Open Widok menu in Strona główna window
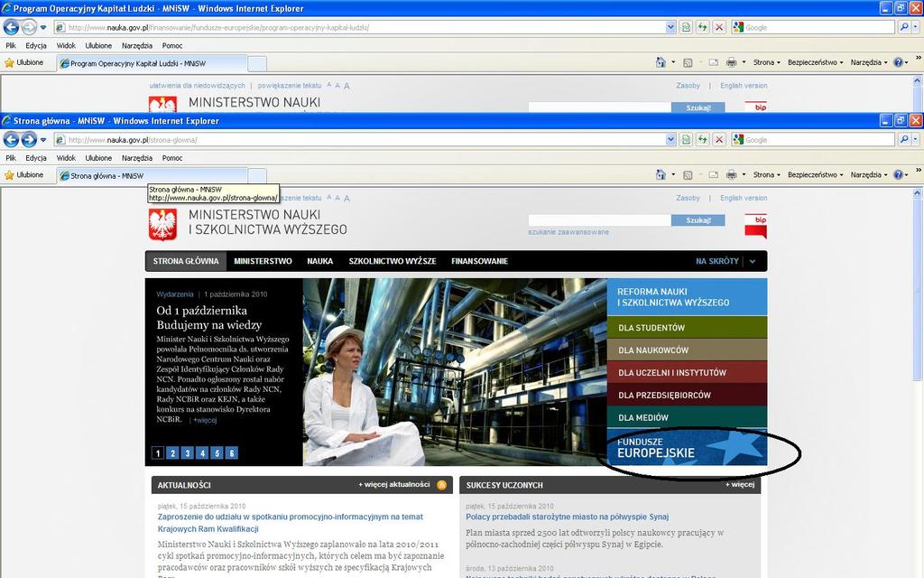This screenshot has width=924, height=578. pyautogui.click(x=66, y=158)
